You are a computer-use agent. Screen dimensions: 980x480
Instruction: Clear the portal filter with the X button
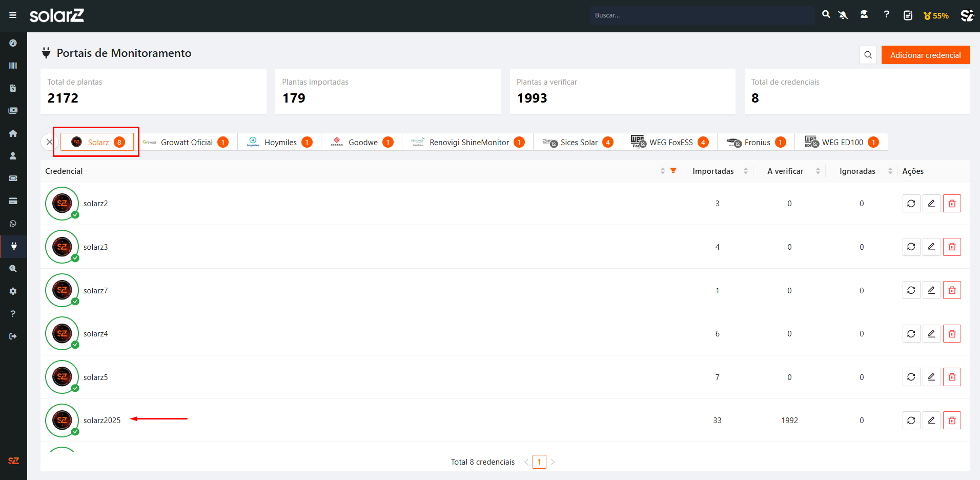pos(49,142)
